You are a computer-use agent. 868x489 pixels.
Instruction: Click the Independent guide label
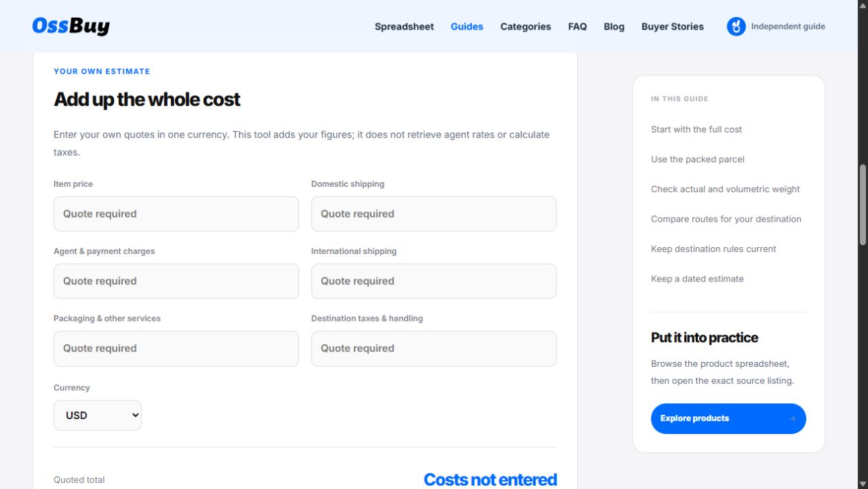[788, 27]
